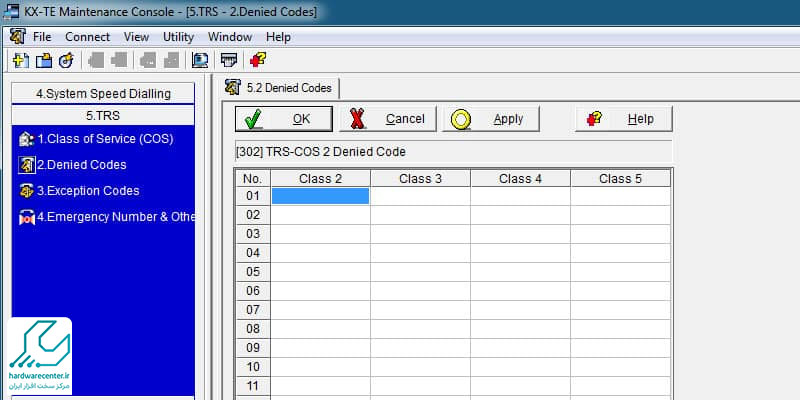Screen dimensions: 800x400
Task: Collapse the 5.TRS section header
Action: coord(103,116)
